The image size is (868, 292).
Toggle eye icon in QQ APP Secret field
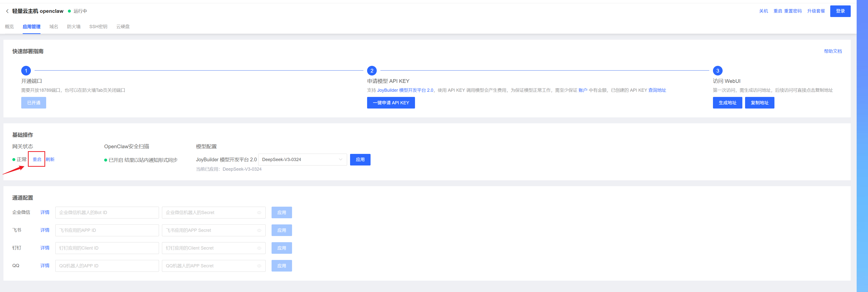(259, 266)
